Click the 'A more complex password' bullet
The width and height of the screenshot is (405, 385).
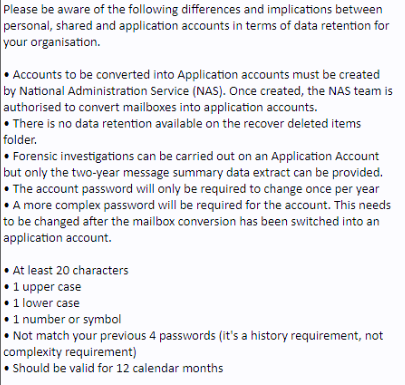coord(197,205)
